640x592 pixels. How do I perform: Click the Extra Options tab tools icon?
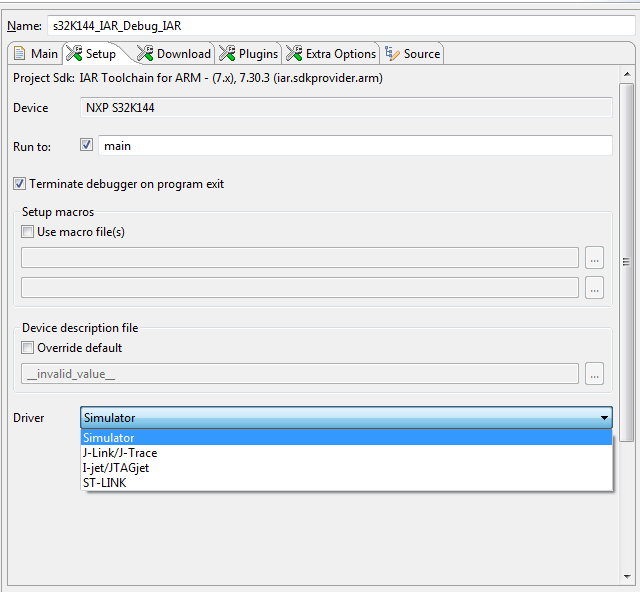tap(294, 53)
